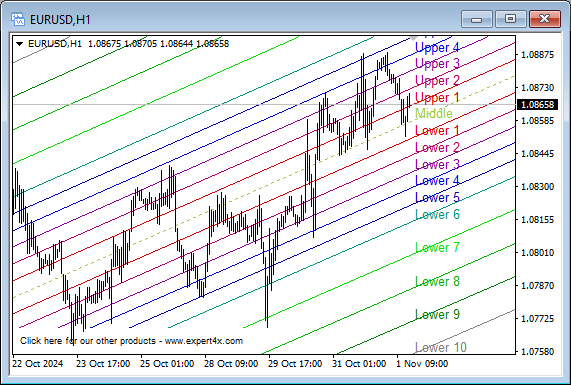
Task: Expand the chart symbol dropdown triangle
Action: pos(20,44)
